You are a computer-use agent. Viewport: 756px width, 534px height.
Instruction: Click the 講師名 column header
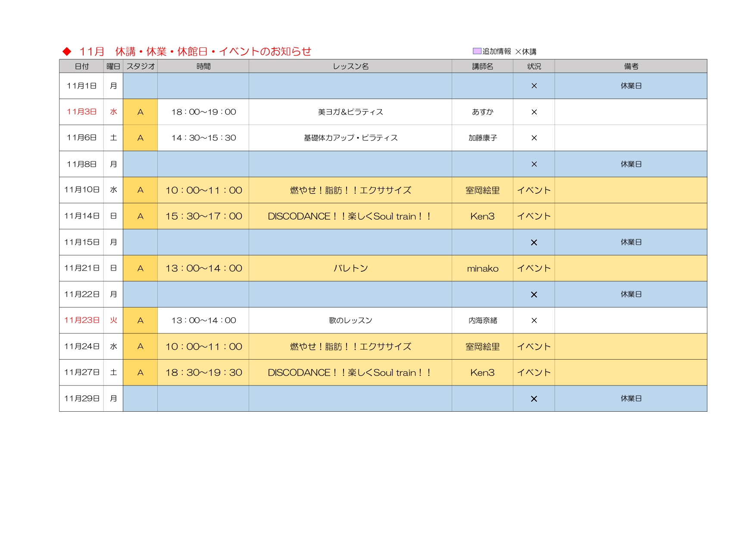point(482,66)
